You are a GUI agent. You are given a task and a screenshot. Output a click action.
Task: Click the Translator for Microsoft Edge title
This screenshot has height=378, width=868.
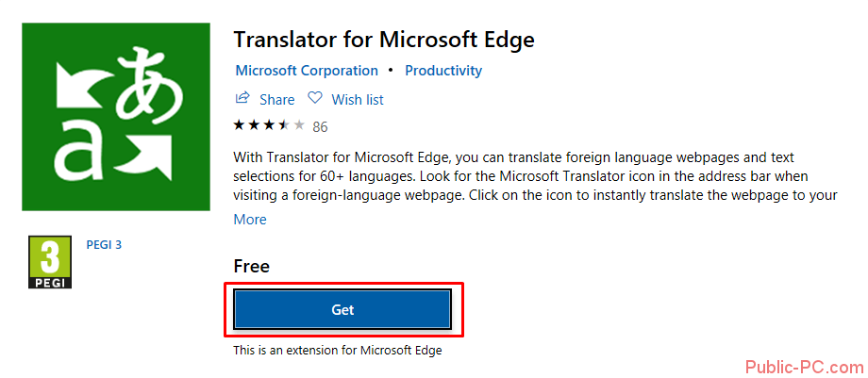[x=384, y=40]
